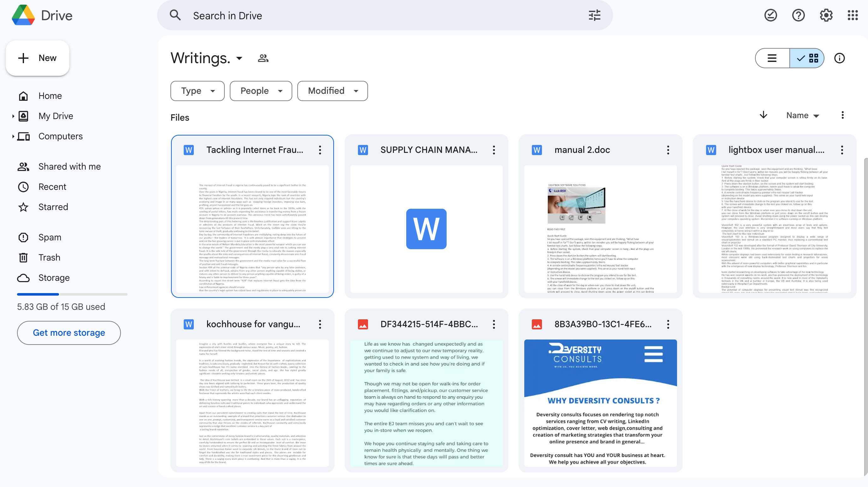Expand the My Drive tree arrow
Viewport: 868px width, 487px height.
coord(13,116)
